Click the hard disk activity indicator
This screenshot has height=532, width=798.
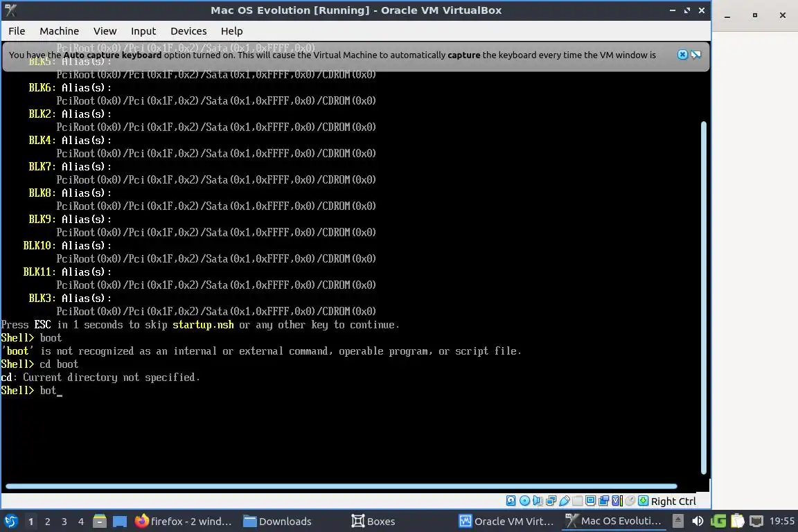pyautogui.click(x=511, y=501)
